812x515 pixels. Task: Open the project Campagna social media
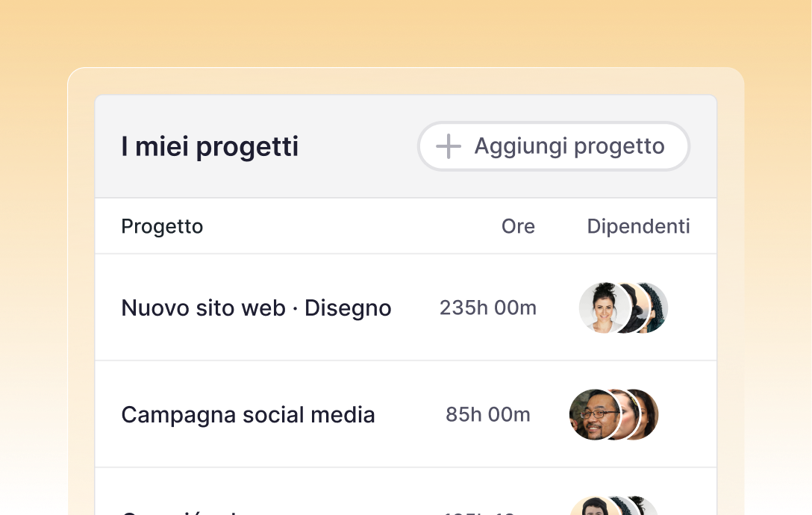click(x=249, y=414)
